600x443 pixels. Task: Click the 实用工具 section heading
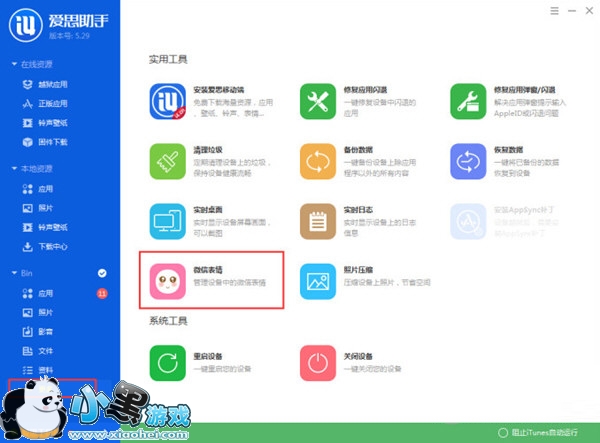pyautogui.click(x=168, y=59)
